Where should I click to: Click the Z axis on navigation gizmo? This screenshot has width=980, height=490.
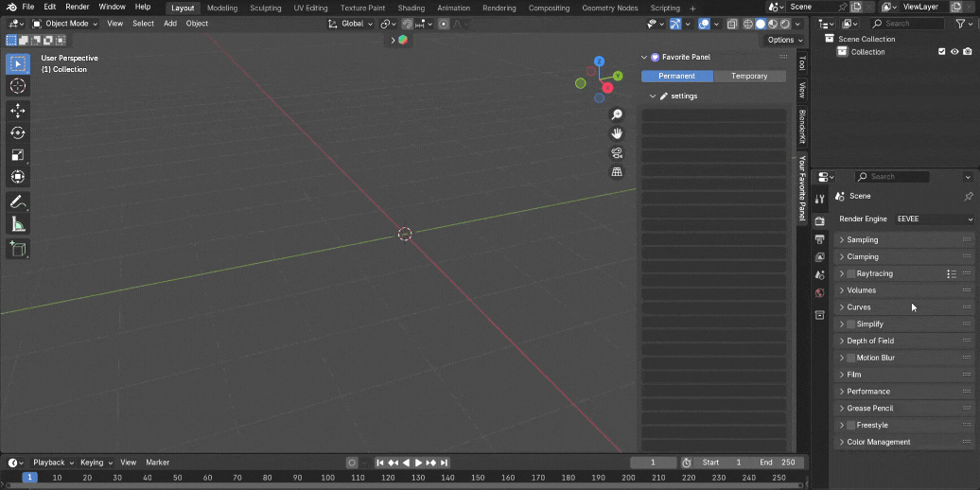[x=600, y=61]
